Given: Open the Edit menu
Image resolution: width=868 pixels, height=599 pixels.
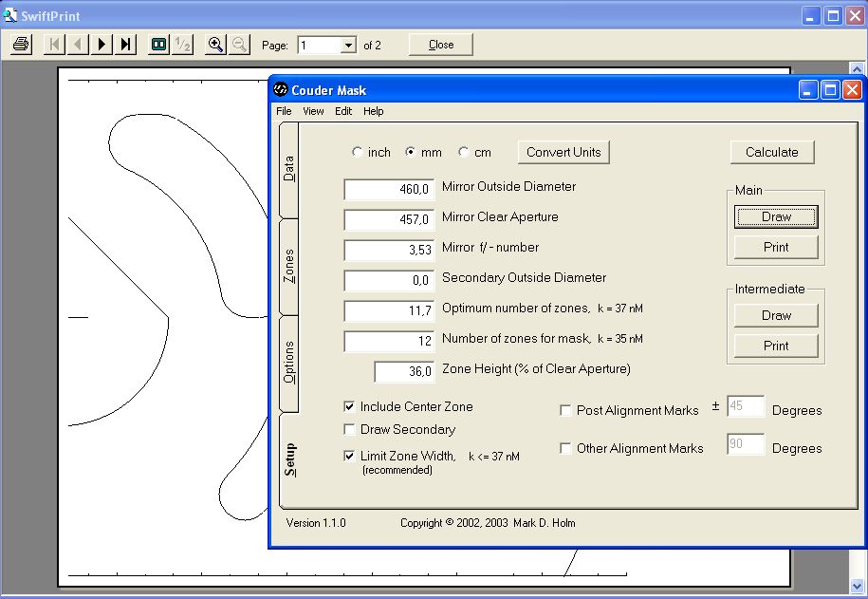Looking at the screenshot, I should coord(343,111).
